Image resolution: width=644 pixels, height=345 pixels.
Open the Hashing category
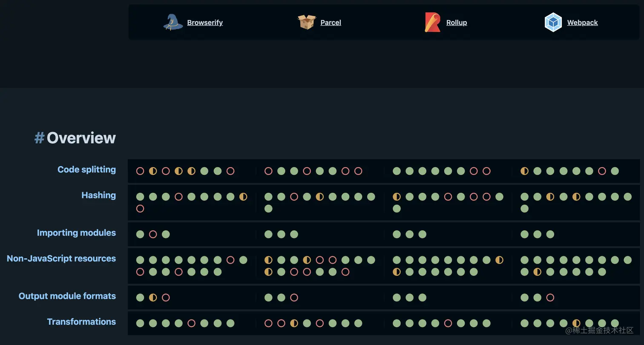pos(98,195)
